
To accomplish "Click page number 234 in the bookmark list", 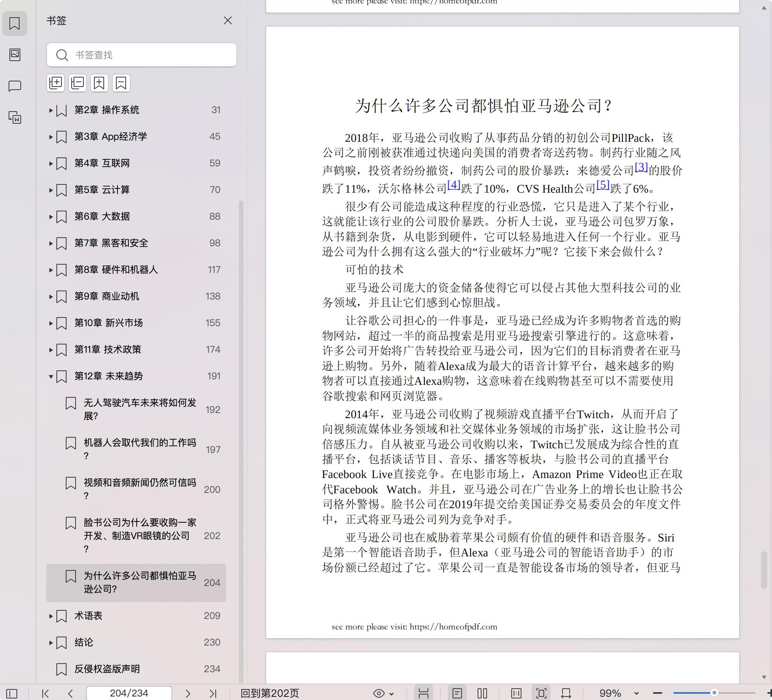I will click(x=212, y=669).
